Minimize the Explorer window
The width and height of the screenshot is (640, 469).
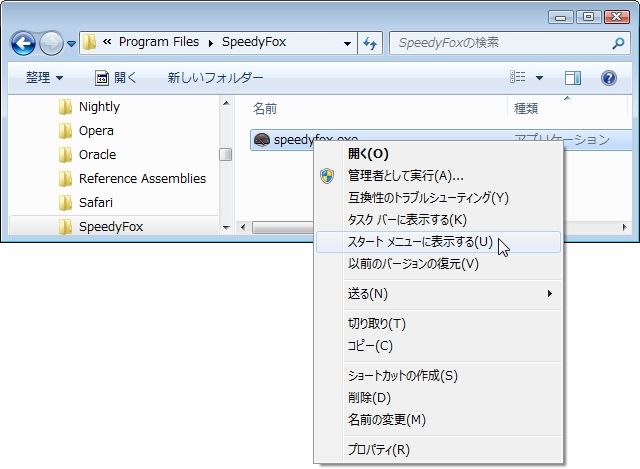click(x=560, y=17)
